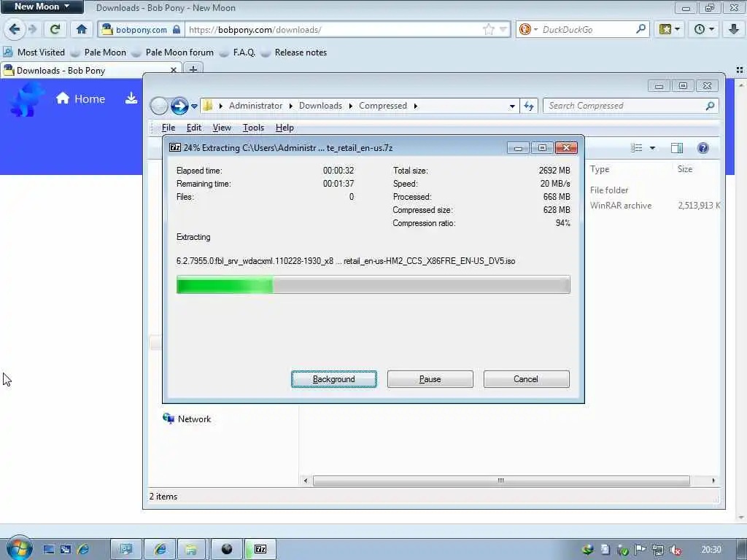Expand the breadcrumb arrow after Administrator

(290, 106)
